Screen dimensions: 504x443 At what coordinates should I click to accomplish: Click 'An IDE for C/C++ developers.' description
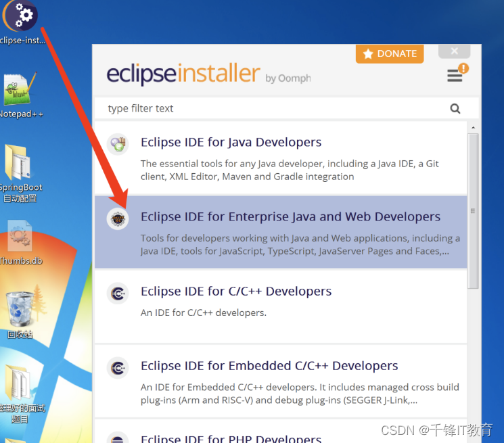[204, 312]
